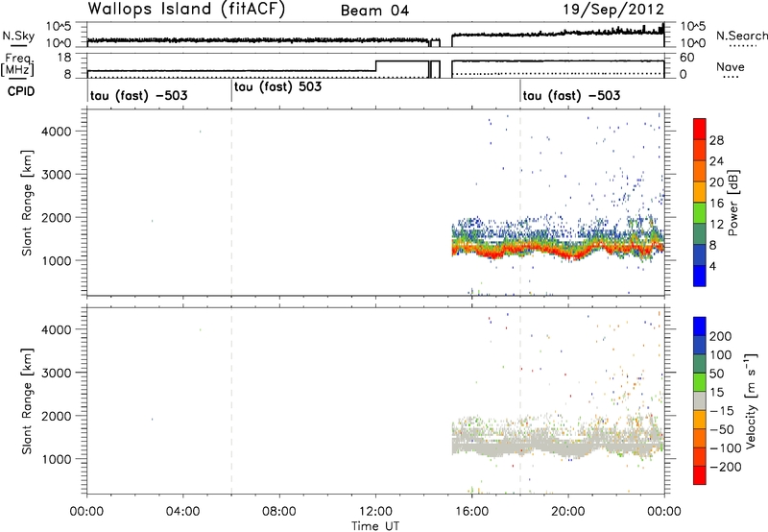This screenshot has height=532, width=768.
Task: Click the '12' label on the power colorbar
Action: 716,225
